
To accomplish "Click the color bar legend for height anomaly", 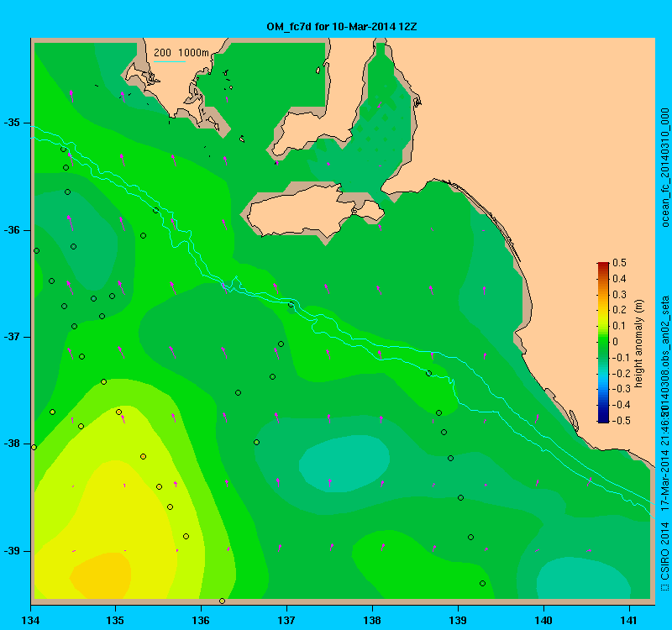I will click(603, 343).
